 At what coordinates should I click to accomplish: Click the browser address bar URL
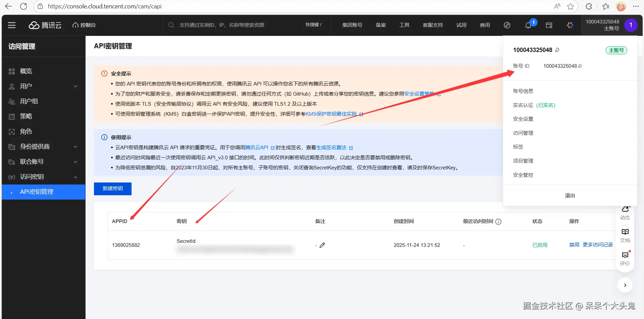[105, 6]
